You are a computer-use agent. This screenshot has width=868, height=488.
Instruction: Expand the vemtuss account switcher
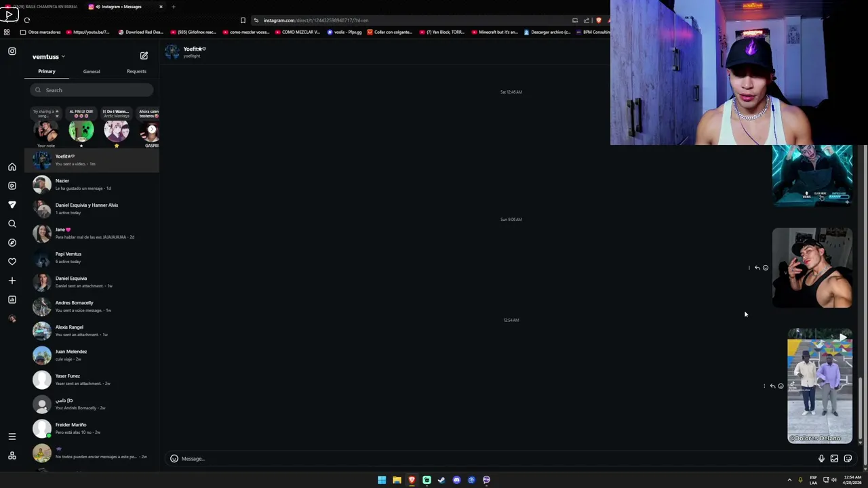coord(49,57)
